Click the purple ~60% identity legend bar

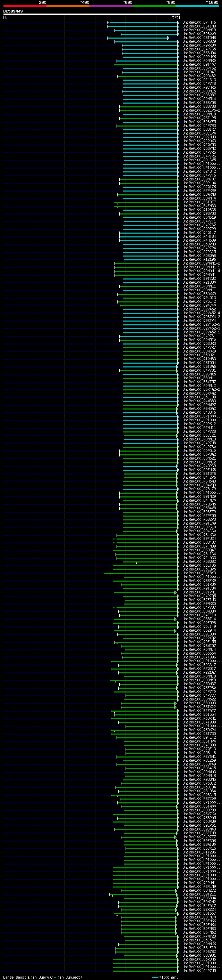coord(111,6)
